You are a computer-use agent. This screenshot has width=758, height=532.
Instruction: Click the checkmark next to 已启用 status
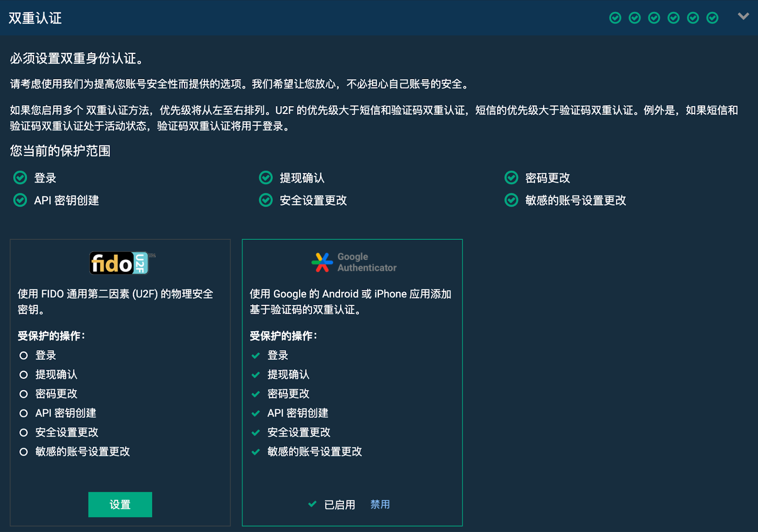pyautogui.click(x=312, y=504)
